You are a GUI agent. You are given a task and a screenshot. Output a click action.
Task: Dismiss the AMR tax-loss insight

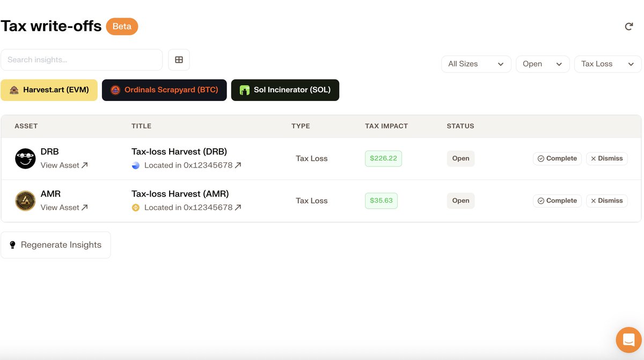pyautogui.click(x=607, y=200)
